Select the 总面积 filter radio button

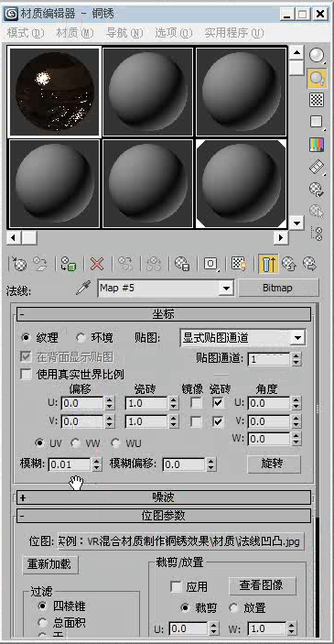tap(43, 623)
